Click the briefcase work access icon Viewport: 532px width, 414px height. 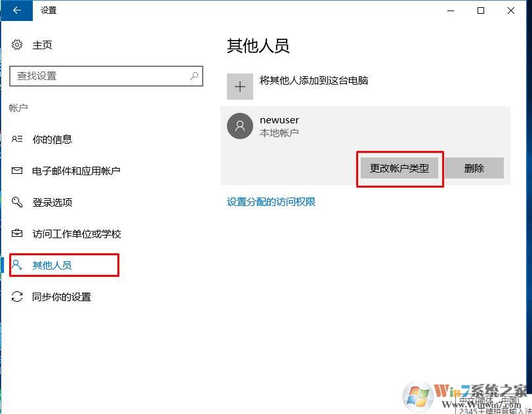(17, 234)
